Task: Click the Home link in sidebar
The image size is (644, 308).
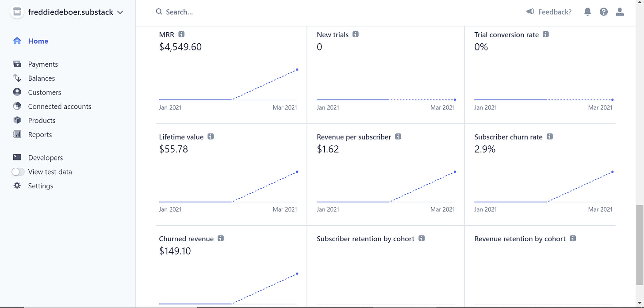Action: tap(38, 41)
